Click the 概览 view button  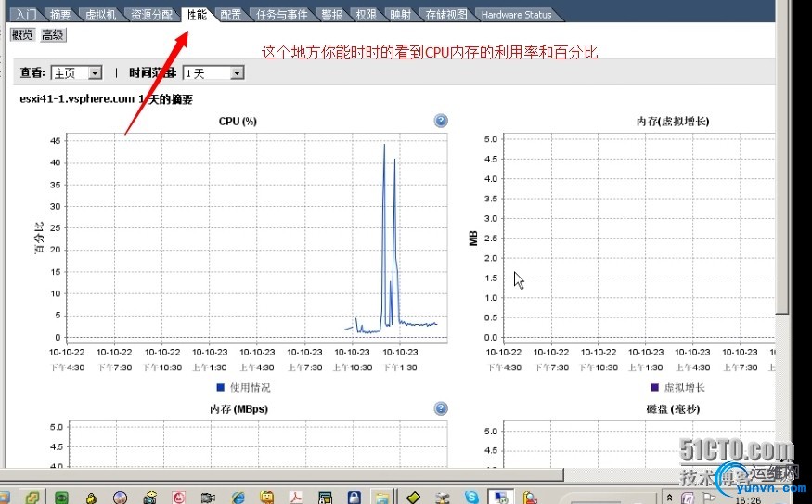[x=22, y=34]
